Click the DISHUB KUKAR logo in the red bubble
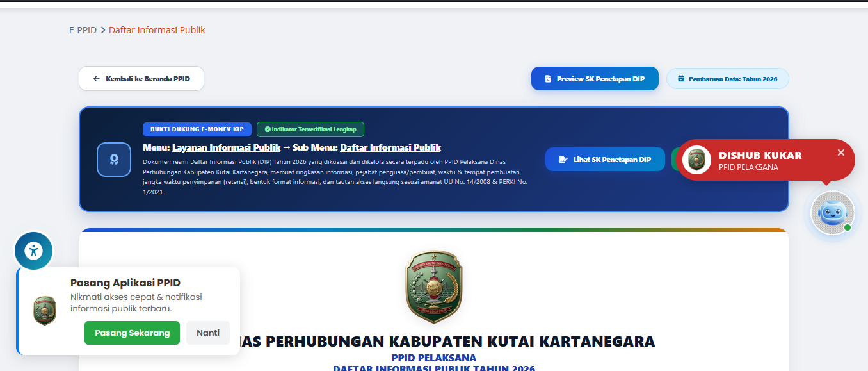Screen dimensions: 868x371 [x=696, y=160]
